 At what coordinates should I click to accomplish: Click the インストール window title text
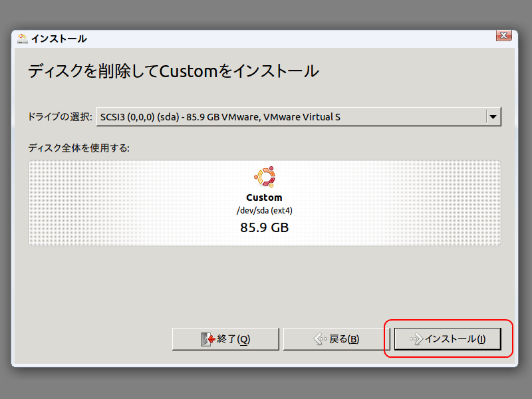tap(59, 39)
